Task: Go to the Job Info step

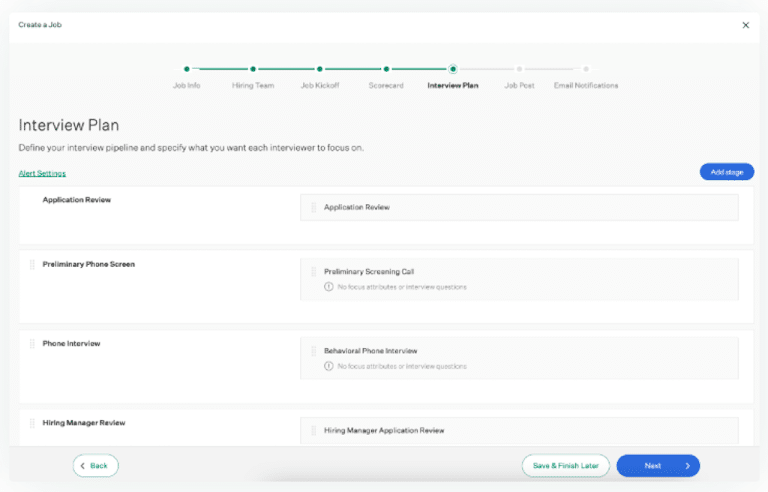Action: (187, 70)
